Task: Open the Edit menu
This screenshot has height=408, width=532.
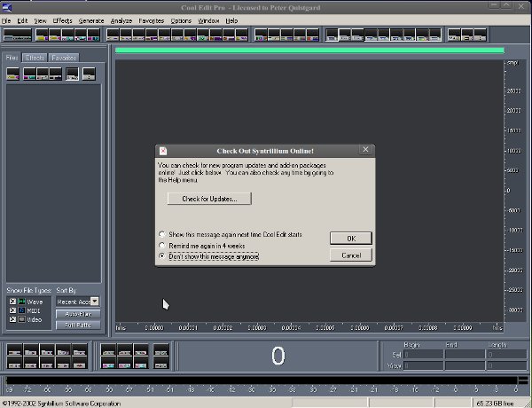Action: click(x=22, y=20)
